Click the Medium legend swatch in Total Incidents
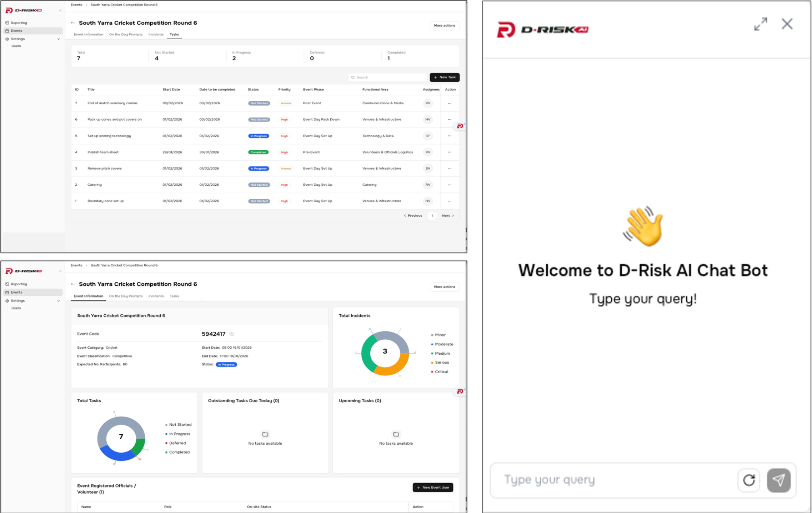Viewport: 812px width, 513px height. (432, 354)
